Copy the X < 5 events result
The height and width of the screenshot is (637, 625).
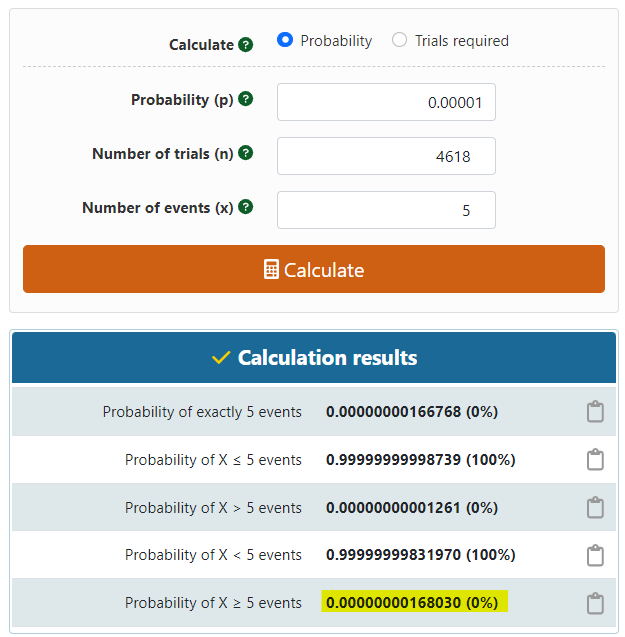[595, 555]
